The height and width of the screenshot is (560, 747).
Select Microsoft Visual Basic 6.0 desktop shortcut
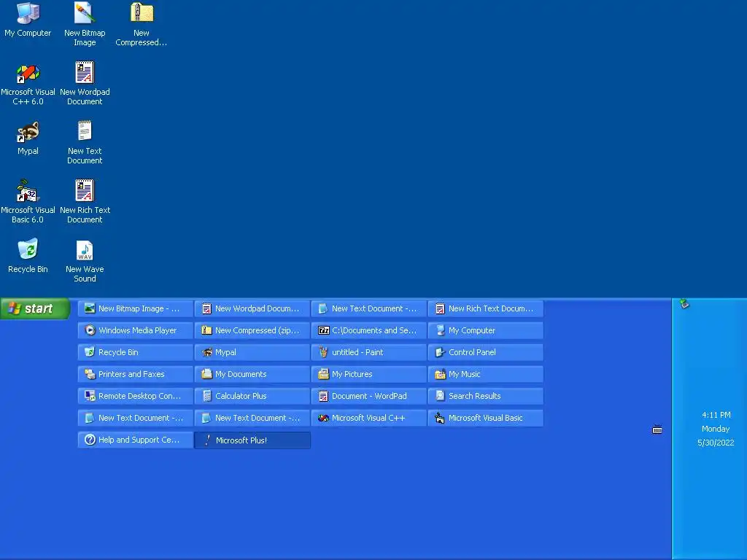point(28,201)
